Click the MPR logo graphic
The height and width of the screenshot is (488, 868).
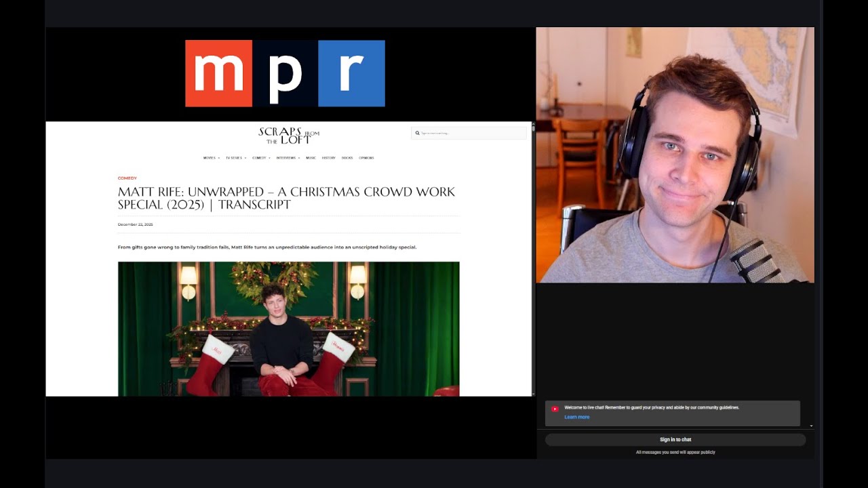tap(285, 73)
